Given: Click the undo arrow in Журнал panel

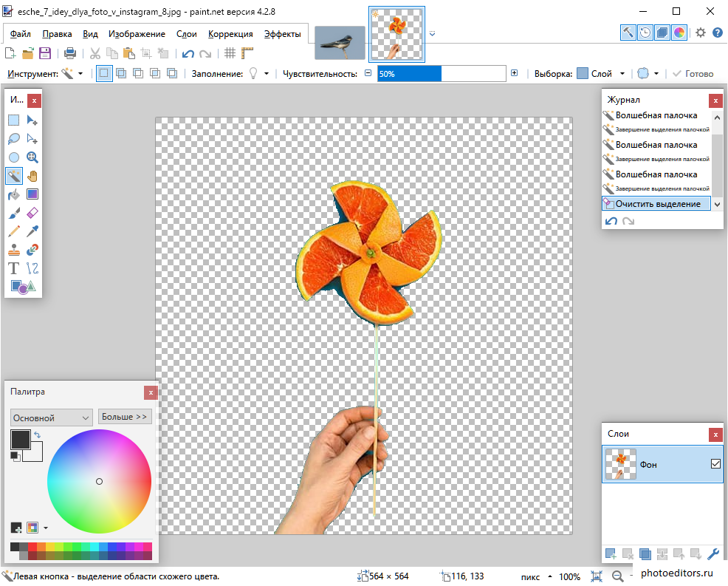Looking at the screenshot, I should click(x=611, y=221).
